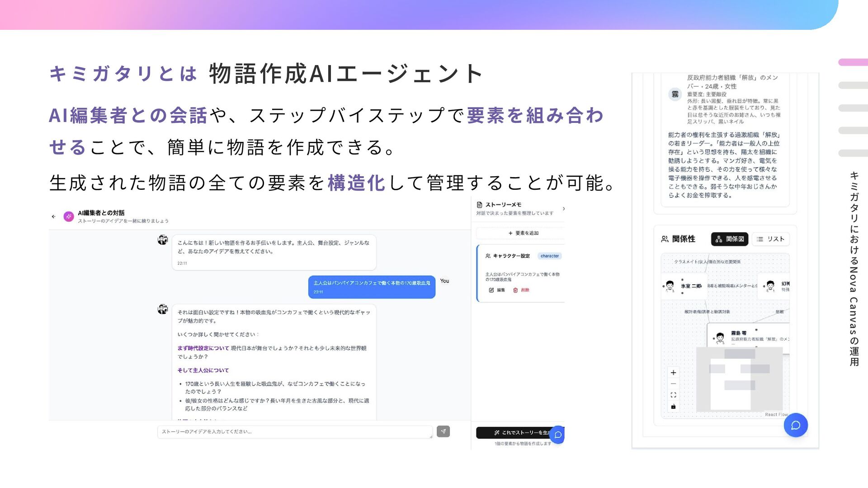
Task: Toggle the lock icon in graph controls
Action: (673, 406)
